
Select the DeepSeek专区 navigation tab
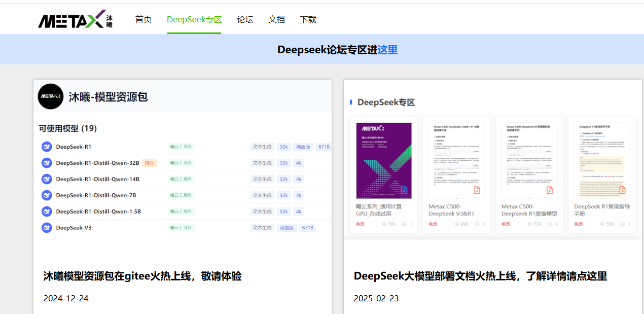pyautogui.click(x=194, y=20)
